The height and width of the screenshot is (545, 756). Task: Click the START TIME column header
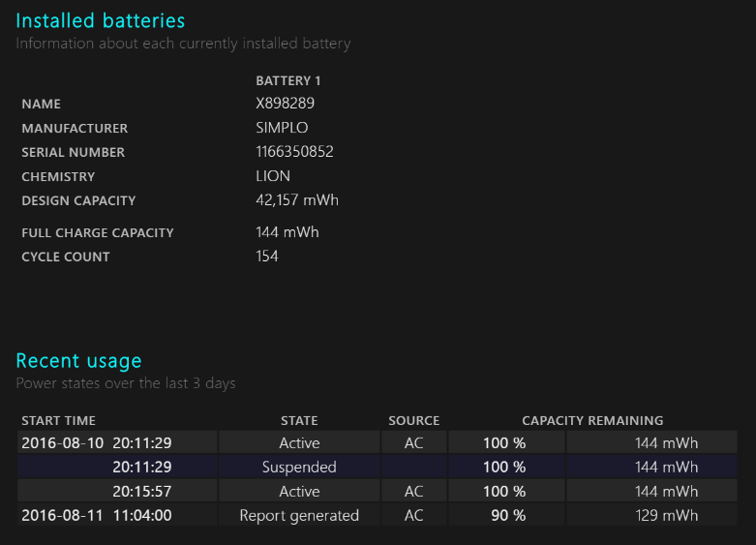tap(58, 420)
